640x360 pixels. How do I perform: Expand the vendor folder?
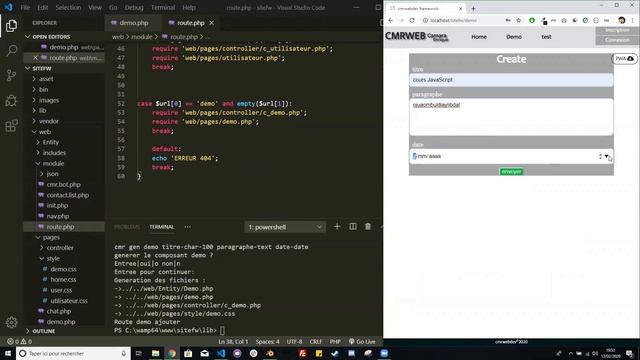(49, 121)
